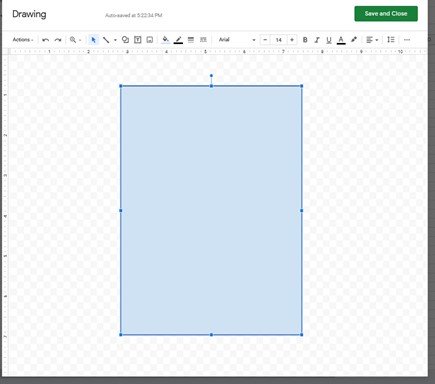Choose the Select arrow tool

pos(93,40)
